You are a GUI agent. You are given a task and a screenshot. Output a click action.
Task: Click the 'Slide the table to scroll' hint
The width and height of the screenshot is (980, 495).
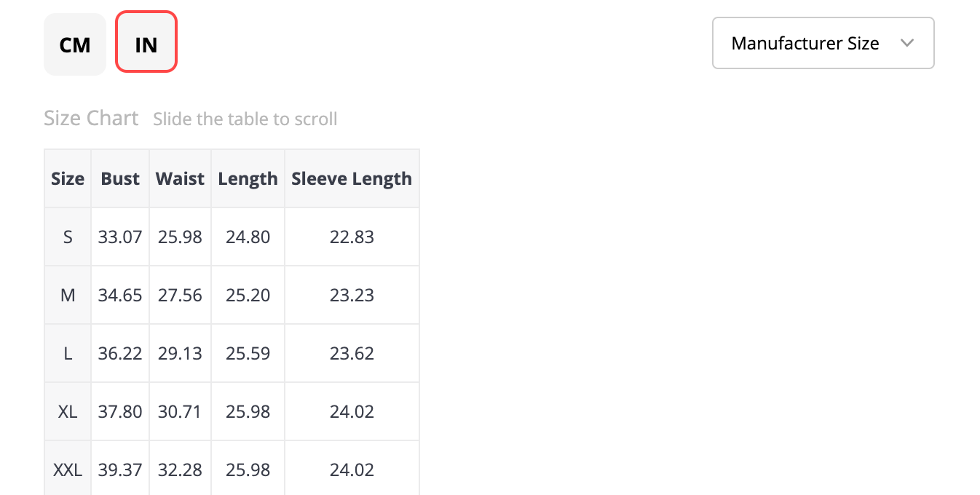245,119
